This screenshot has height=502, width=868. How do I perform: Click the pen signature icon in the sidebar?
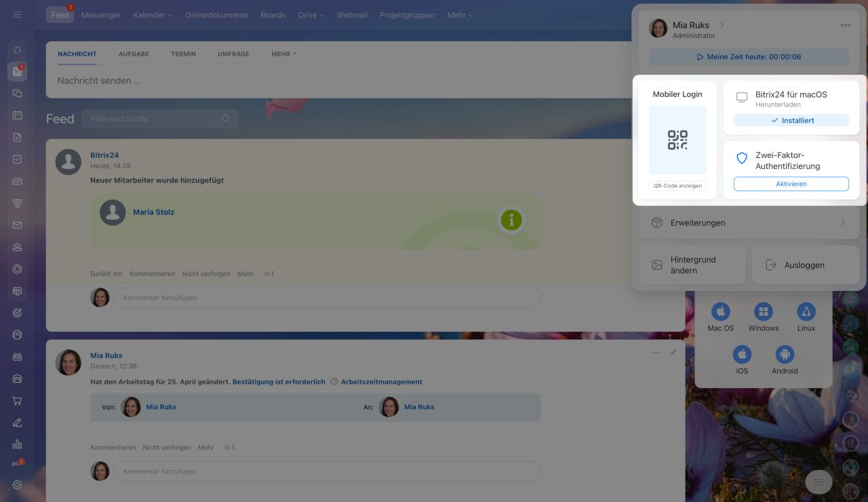pyautogui.click(x=17, y=423)
